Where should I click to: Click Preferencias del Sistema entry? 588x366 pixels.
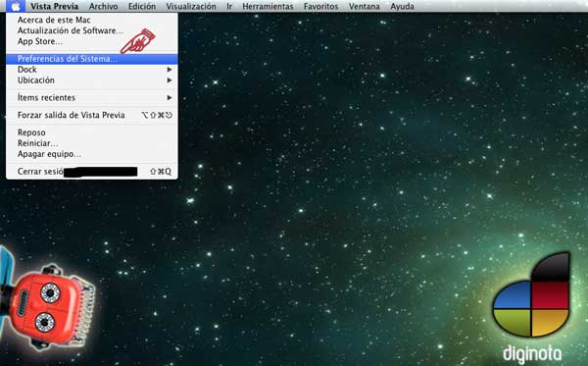[92, 59]
